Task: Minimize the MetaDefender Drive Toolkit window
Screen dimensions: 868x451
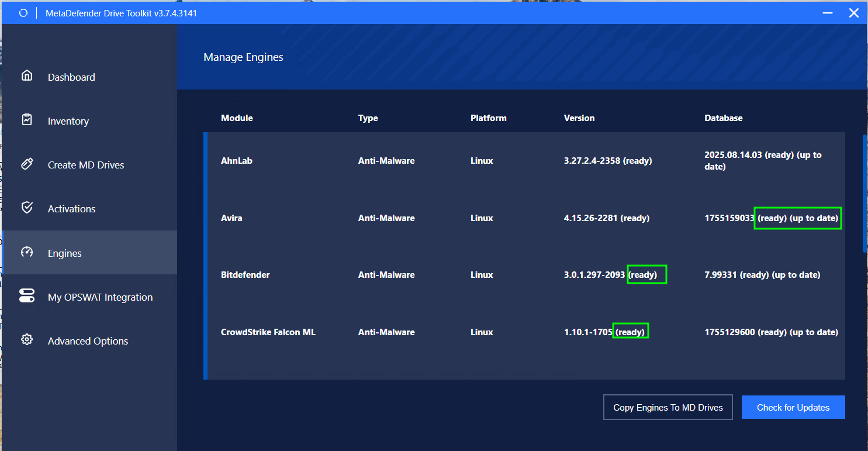Action: coord(828,13)
